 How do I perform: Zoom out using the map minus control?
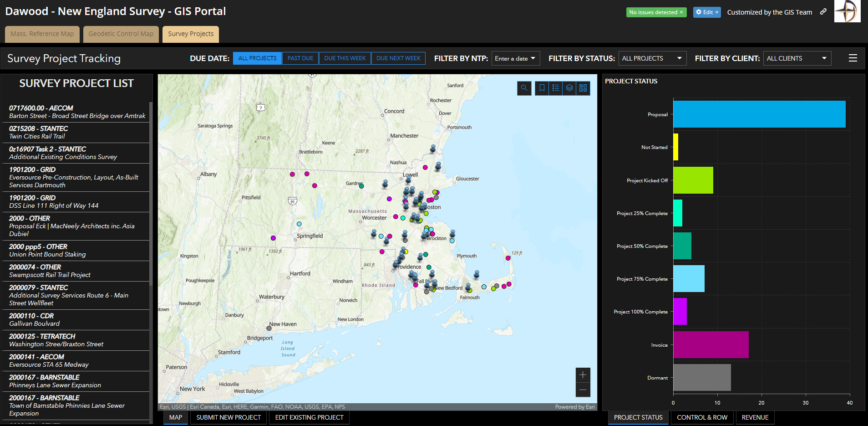coord(583,390)
